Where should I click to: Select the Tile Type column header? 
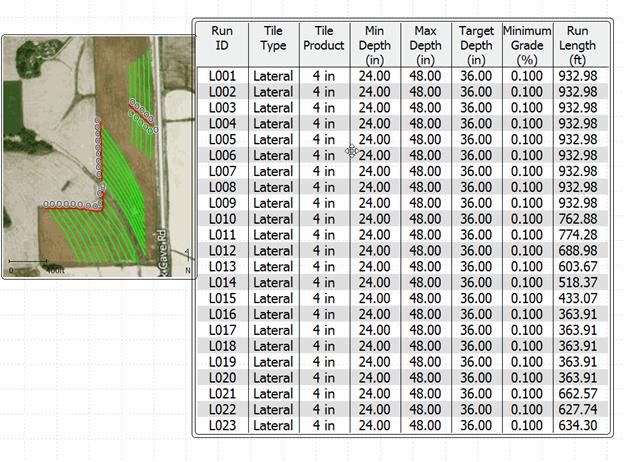pyautogui.click(x=273, y=45)
